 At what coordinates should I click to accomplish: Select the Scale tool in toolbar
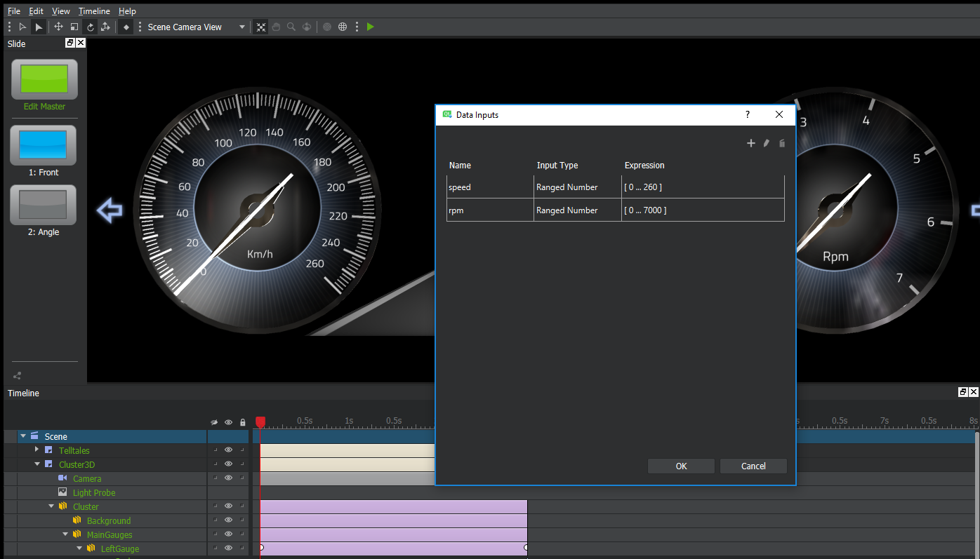(74, 27)
